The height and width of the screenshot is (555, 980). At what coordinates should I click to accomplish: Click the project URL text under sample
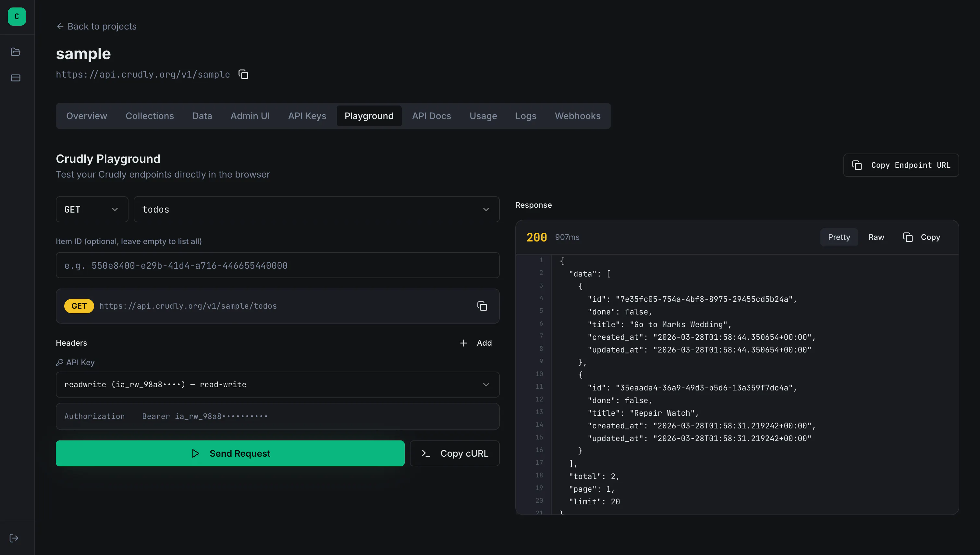(143, 74)
